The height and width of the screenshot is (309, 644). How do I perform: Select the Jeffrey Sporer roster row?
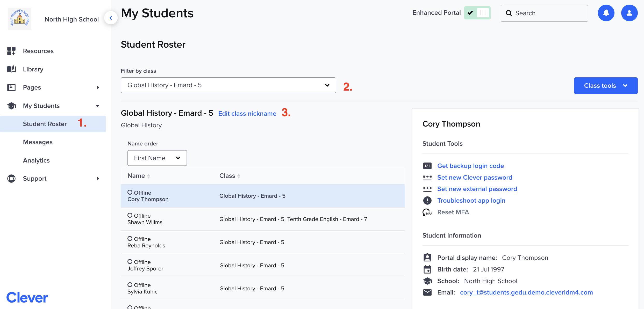click(263, 265)
